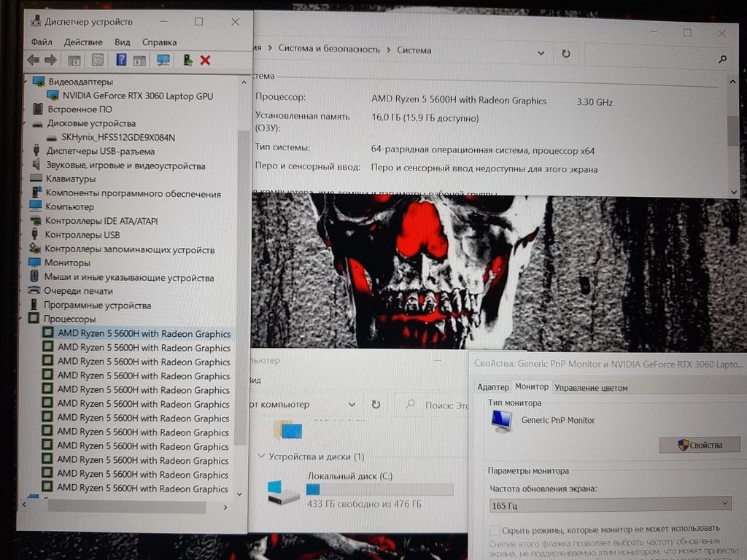The height and width of the screenshot is (560, 747).
Task: Open Explorer address dropdown next to Этот компьютер
Action: [352, 404]
